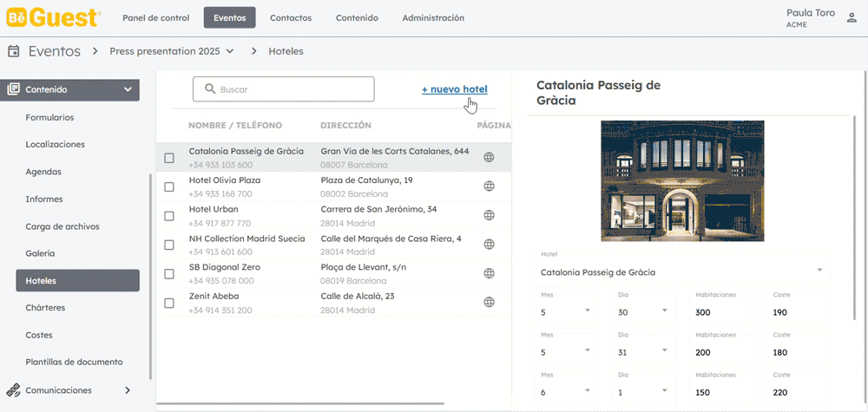The width and height of the screenshot is (868, 412).
Task: Select checkbox for Hotel Olivia Plaza
Action: click(x=169, y=187)
